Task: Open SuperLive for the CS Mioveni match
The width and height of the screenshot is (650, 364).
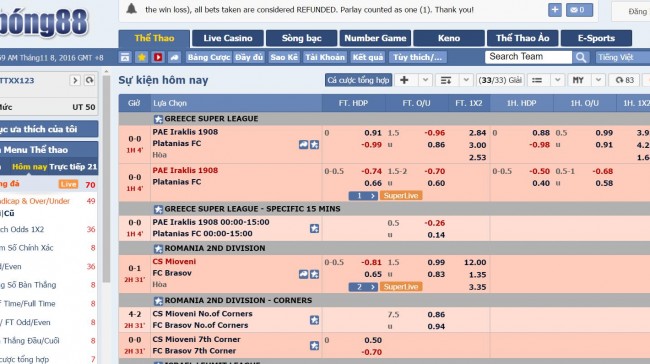Action: click(400, 286)
